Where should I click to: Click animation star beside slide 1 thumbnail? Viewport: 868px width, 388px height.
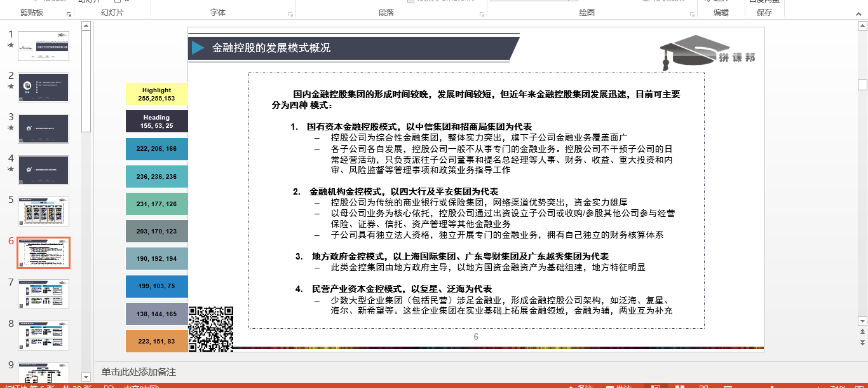click(x=10, y=45)
